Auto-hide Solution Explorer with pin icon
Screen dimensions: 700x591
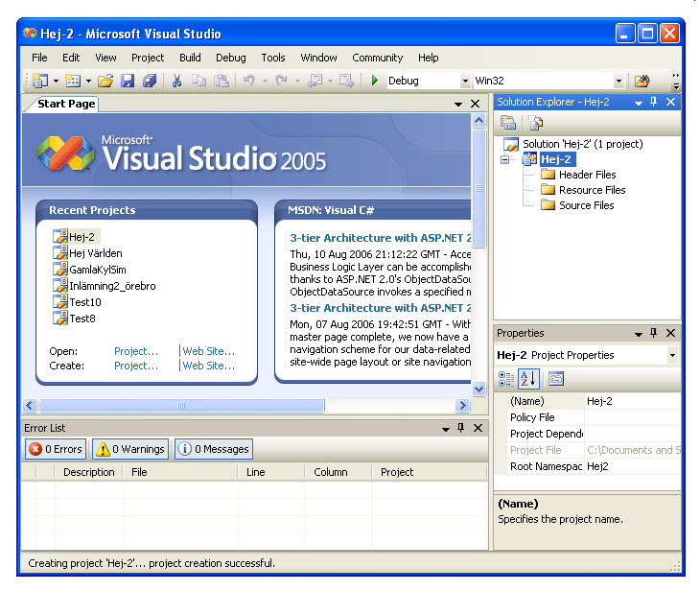tap(654, 102)
